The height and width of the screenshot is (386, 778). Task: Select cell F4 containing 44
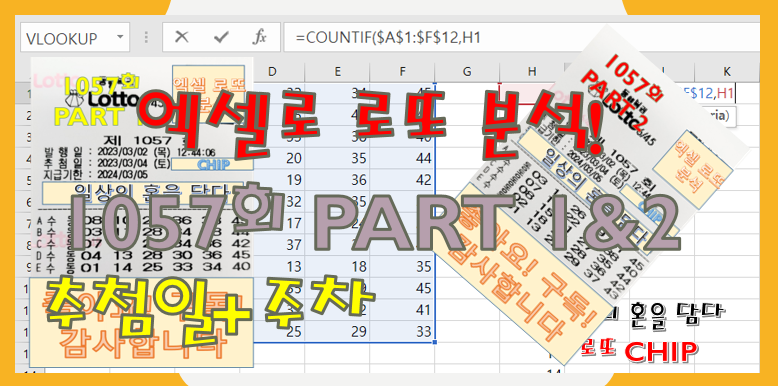(402, 158)
